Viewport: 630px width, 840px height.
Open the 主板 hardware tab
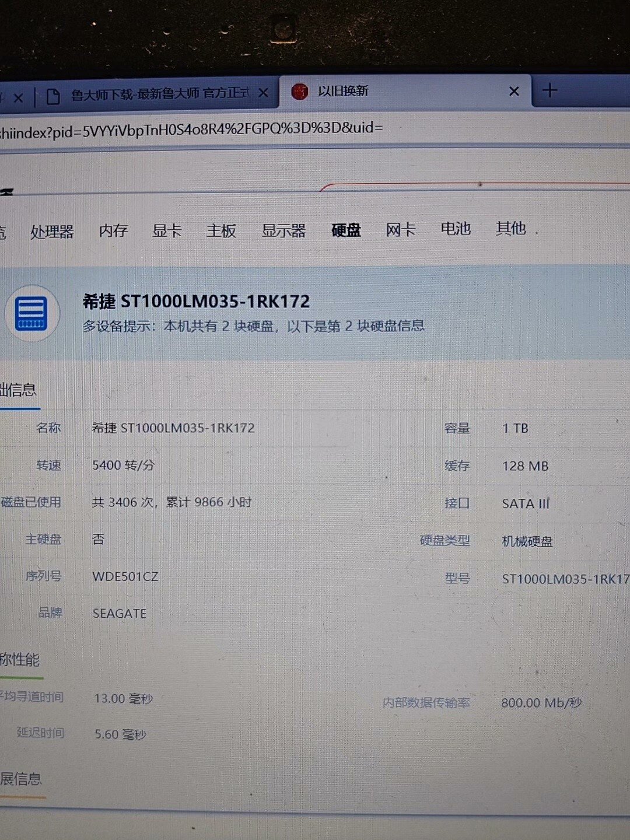(x=221, y=230)
